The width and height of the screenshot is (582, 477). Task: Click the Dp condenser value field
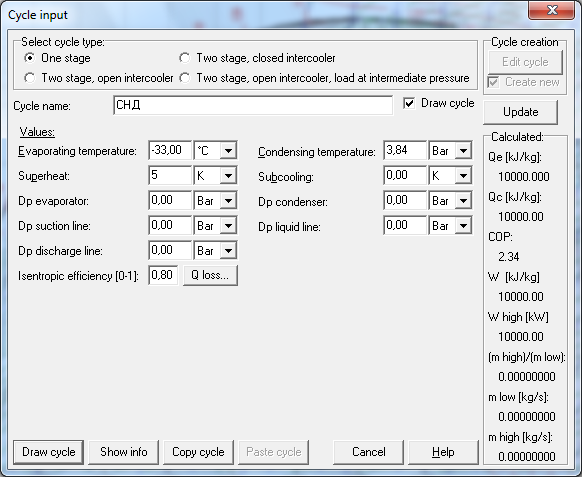tap(405, 200)
